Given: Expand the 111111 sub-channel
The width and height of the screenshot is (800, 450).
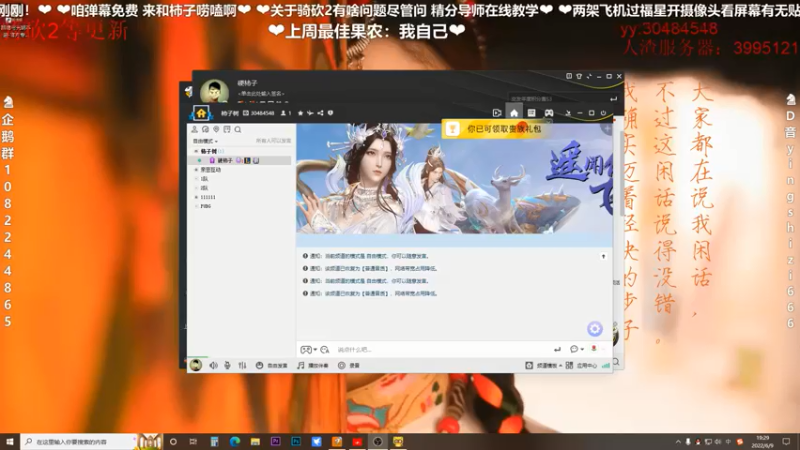Looking at the screenshot, I should (196, 197).
